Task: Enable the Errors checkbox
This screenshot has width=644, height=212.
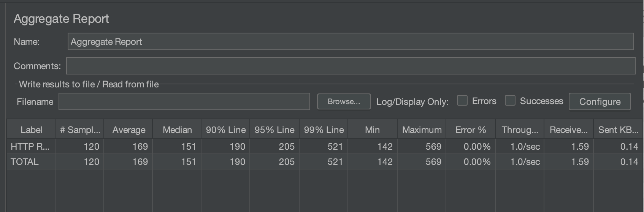Action: 462,101
